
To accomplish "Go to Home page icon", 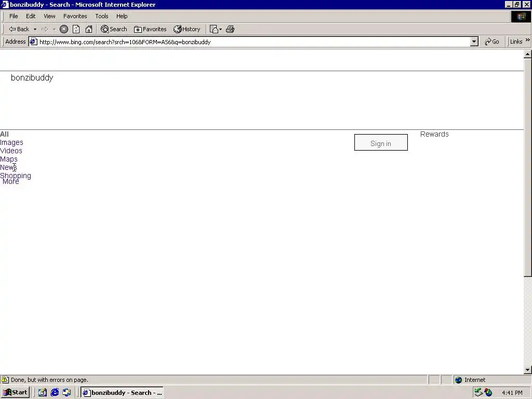I will 89,29.
